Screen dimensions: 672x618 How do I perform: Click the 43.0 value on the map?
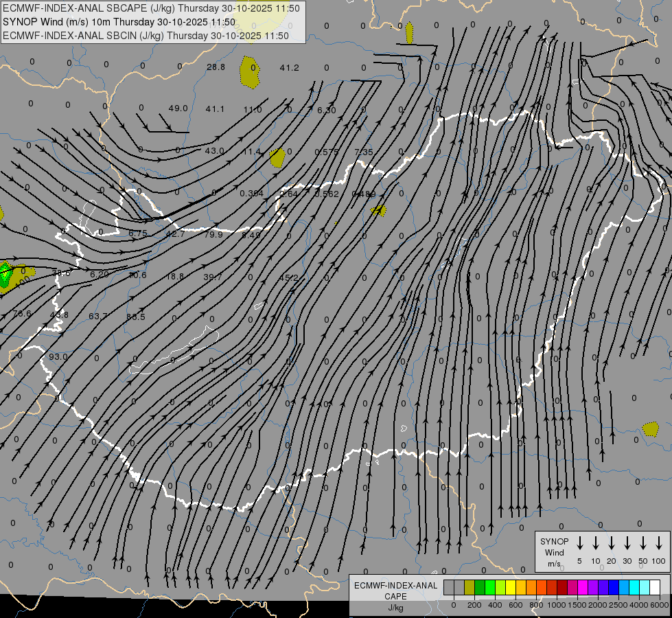coord(214,150)
